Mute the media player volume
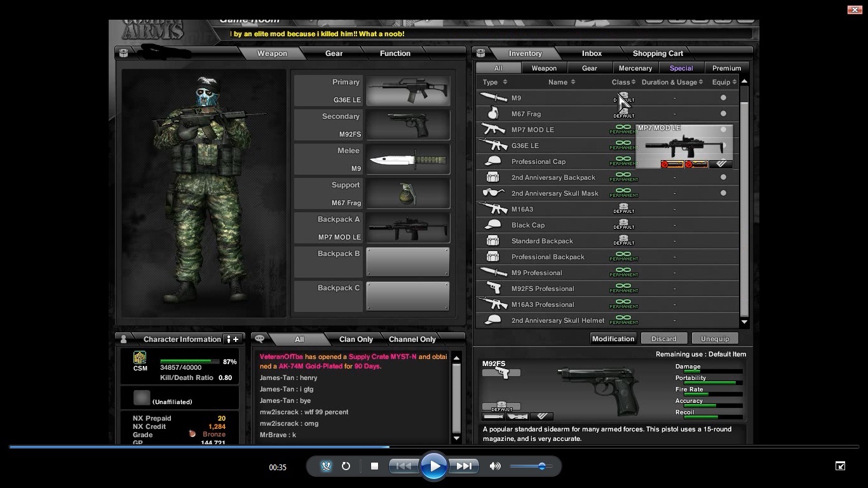This screenshot has width=868, height=488. point(495,466)
